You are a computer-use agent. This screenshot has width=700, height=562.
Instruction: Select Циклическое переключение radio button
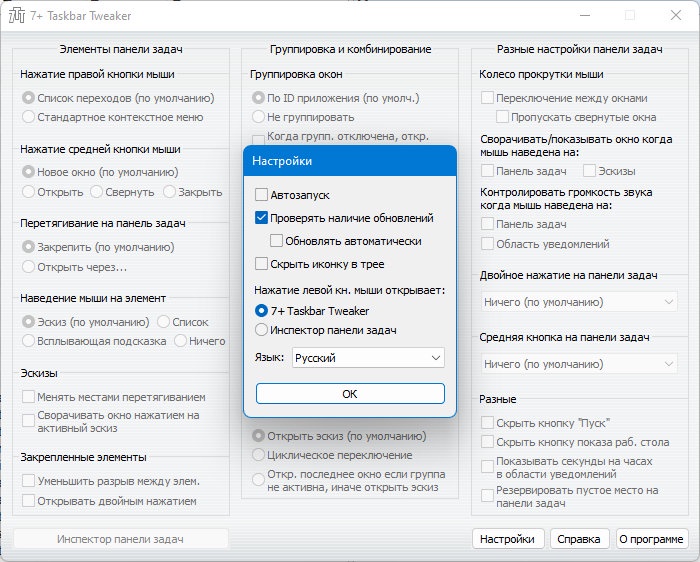coord(258,455)
